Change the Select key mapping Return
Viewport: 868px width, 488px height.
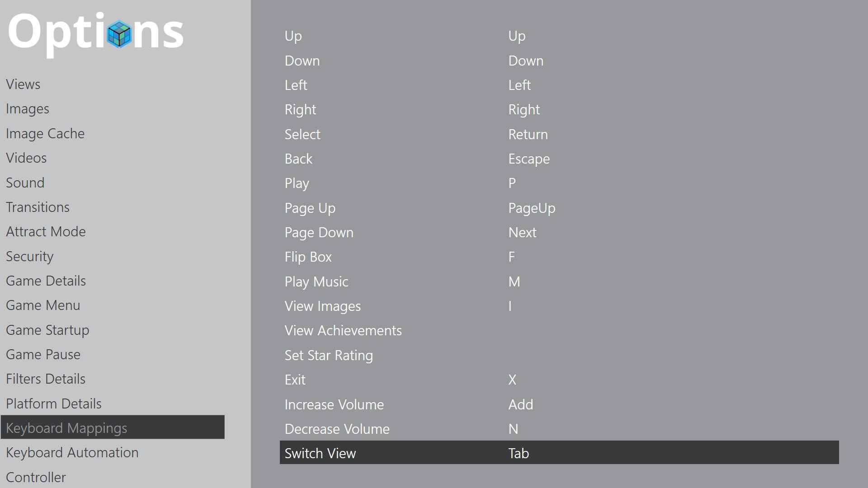click(x=528, y=135)
